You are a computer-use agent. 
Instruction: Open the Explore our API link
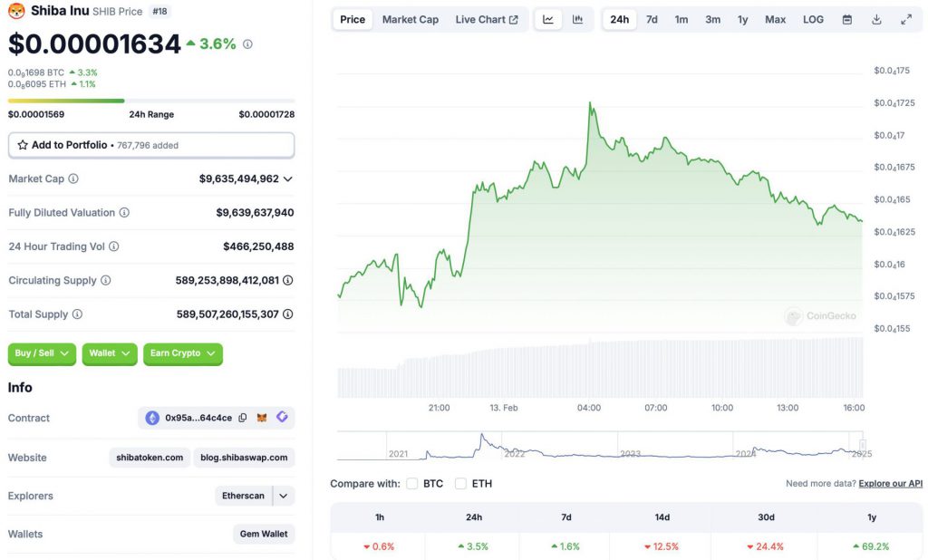[x=890, y=484]
